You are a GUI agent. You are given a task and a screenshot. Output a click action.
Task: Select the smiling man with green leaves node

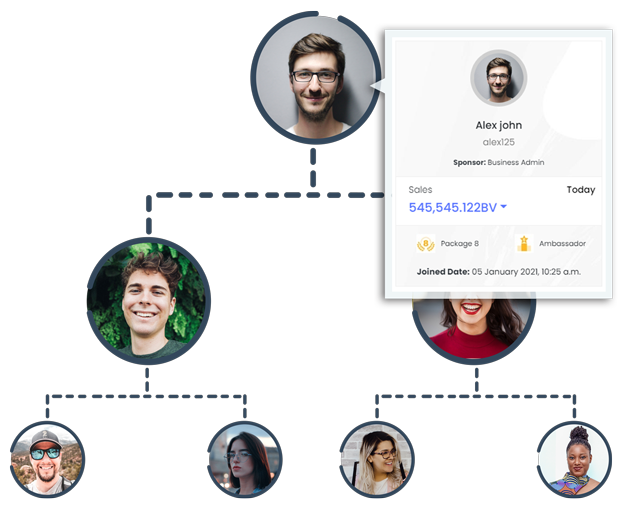coord(149,301)
